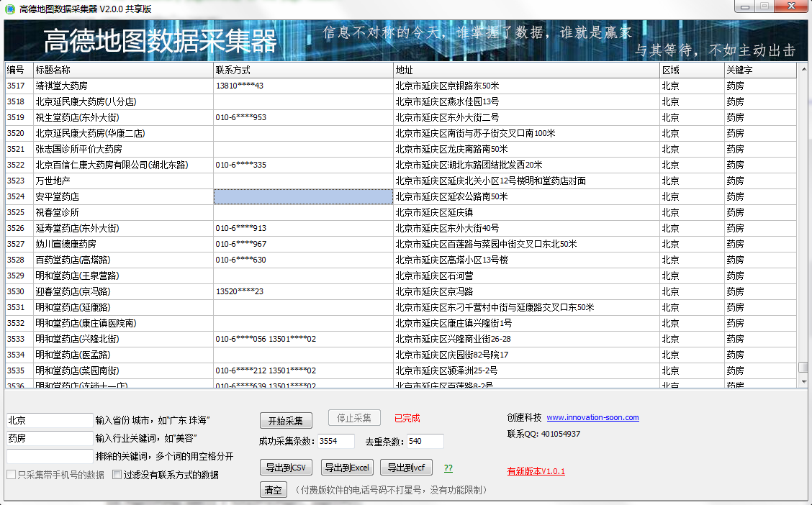
Task: Open www.innovation-soon.com link
Action: [592, 417]
